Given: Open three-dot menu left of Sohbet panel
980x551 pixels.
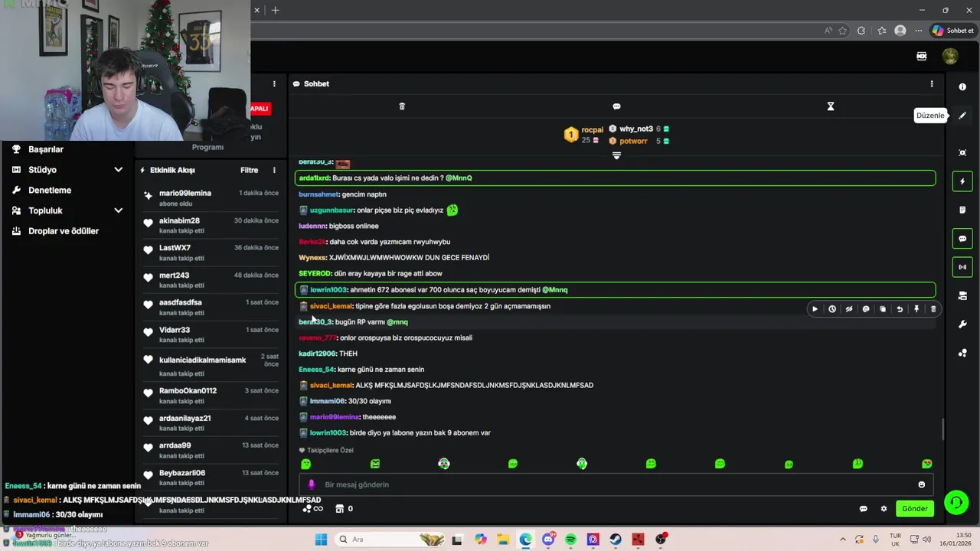Looking at the screenshot, I should point(274,84).
